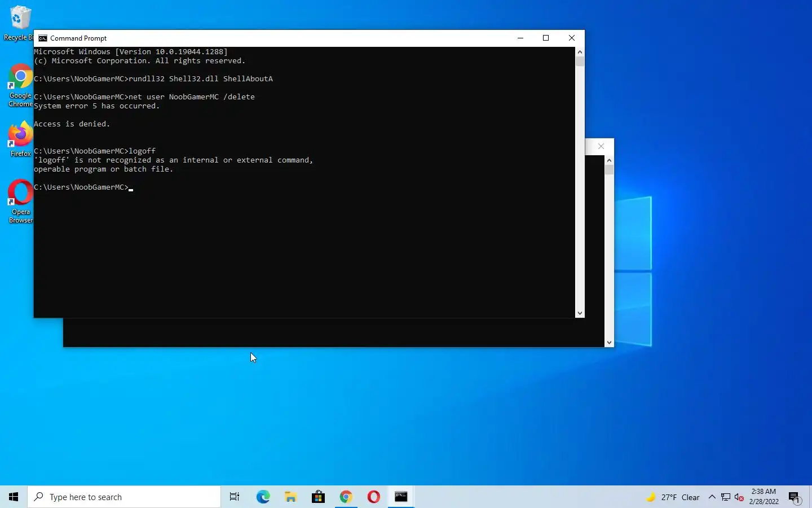
Task: Close the front Command Prompt window
Action: pos(572,38)
